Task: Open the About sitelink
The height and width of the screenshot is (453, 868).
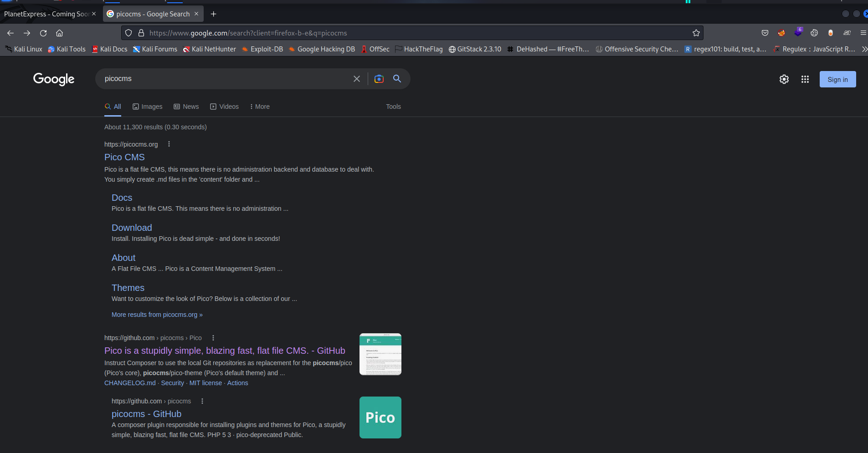Action: click(x=123, y=258)
